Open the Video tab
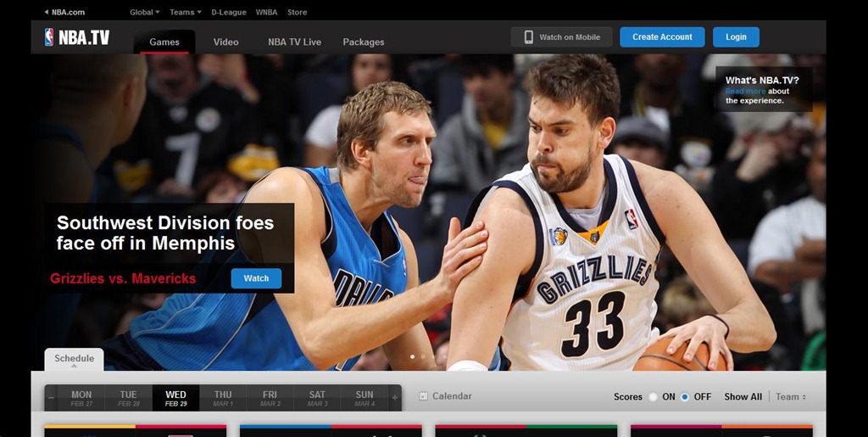The width and height of the screenshot is (868, 437). tap(225, 42)
